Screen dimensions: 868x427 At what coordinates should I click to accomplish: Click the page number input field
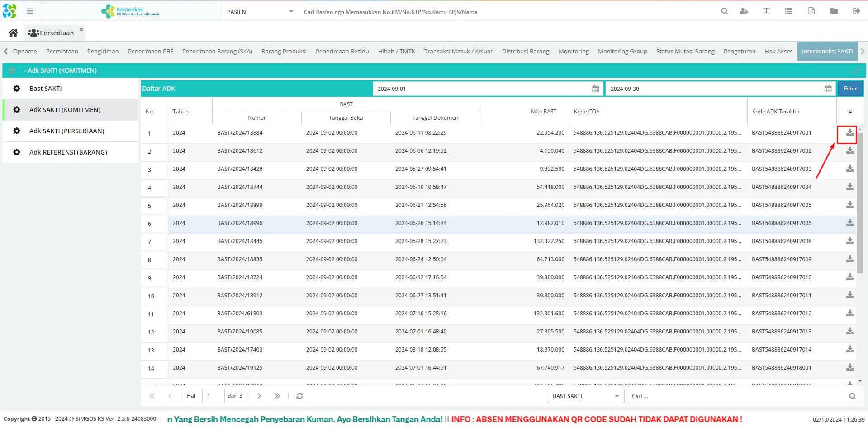click(213, 396)
